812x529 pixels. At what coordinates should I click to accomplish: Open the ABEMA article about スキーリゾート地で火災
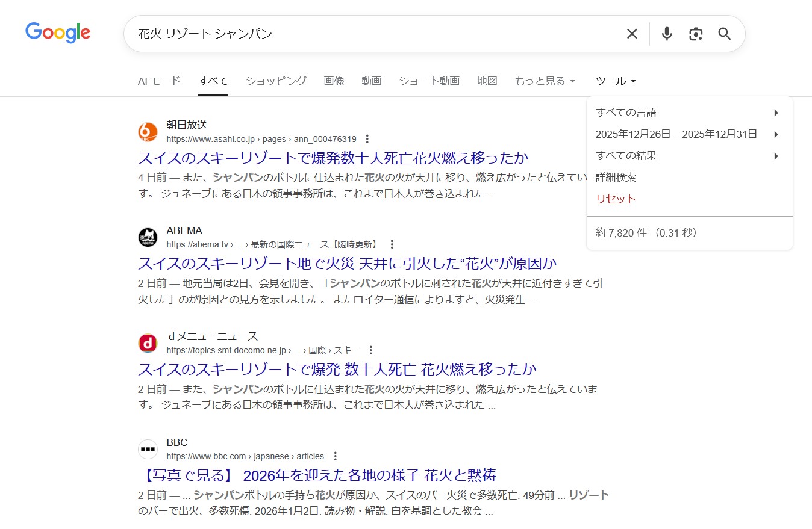347,264
